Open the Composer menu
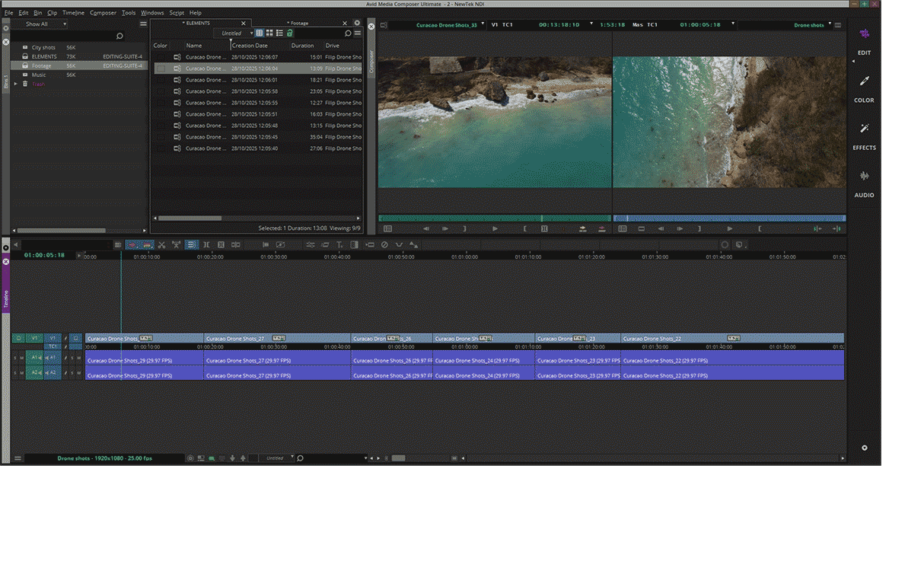 click(103, 13)
